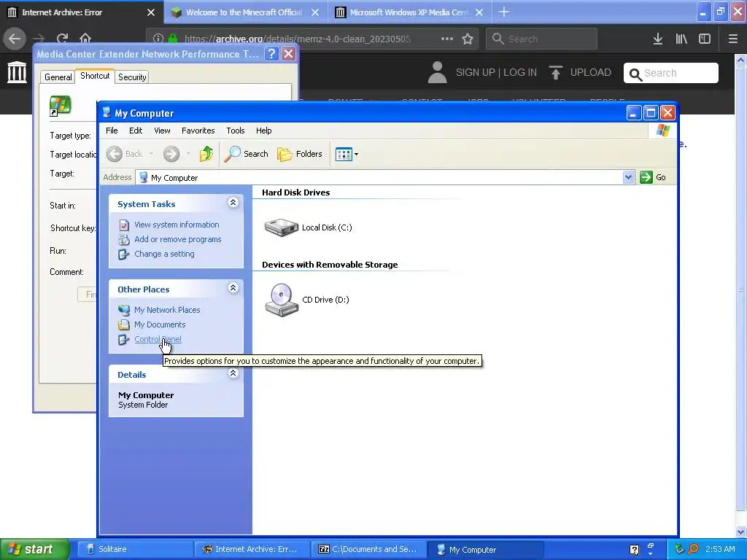Viewport: 747px width, 560px height.
Task: Click the Up folder toolbar icon
Action: coord(206,154)
